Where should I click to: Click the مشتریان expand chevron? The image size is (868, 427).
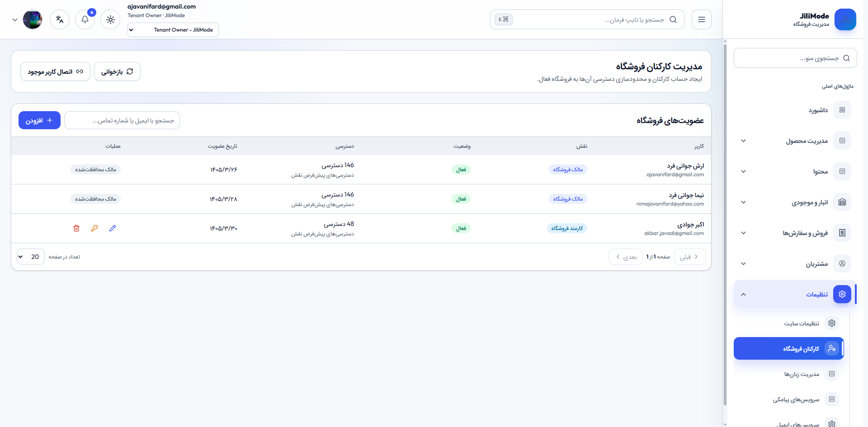pos(744,263)
